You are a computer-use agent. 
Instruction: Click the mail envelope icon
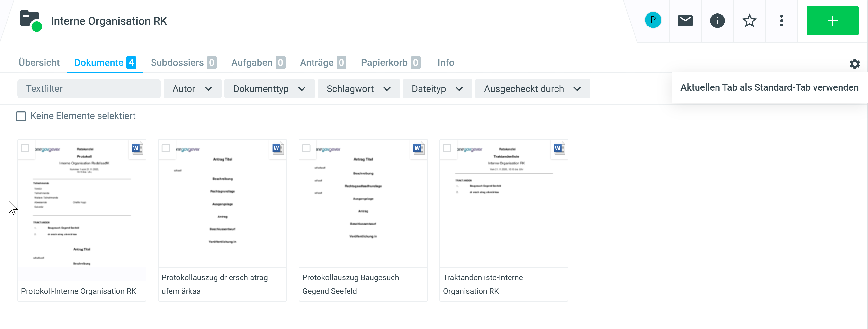[685, 21]
